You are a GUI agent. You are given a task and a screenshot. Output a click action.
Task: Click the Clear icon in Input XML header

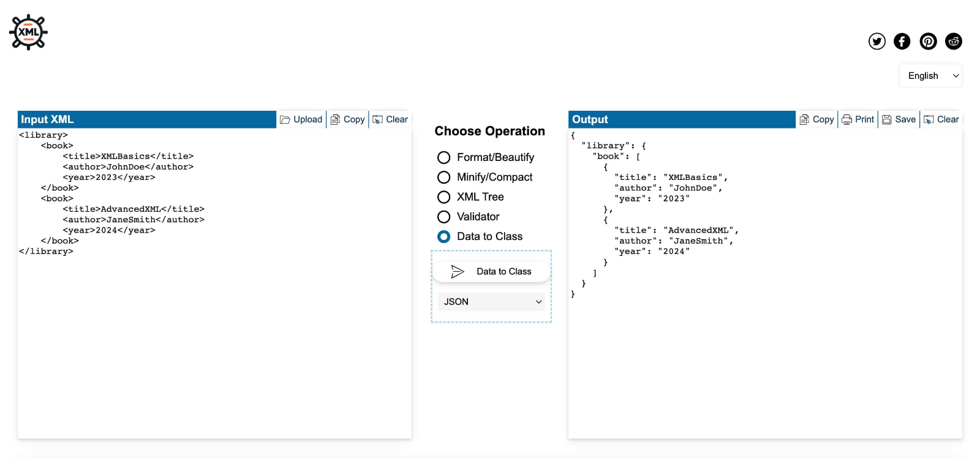click(x=378, y=119)
